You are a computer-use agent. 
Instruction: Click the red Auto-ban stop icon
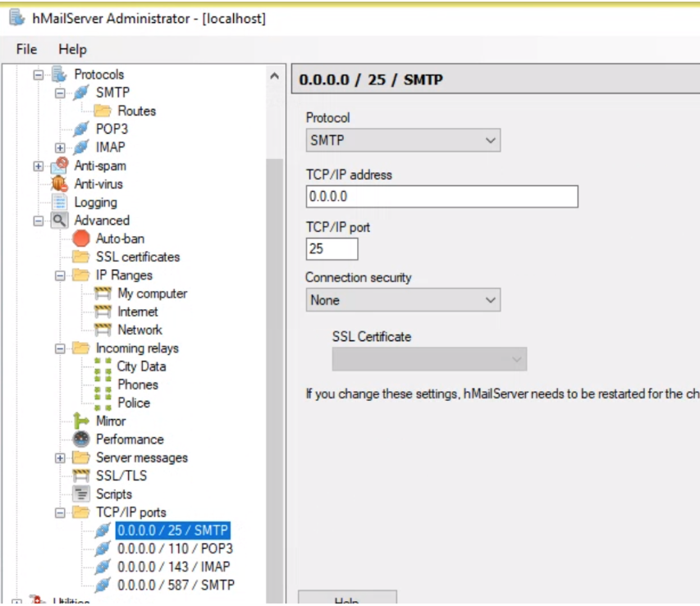click(x=80, y=239)
